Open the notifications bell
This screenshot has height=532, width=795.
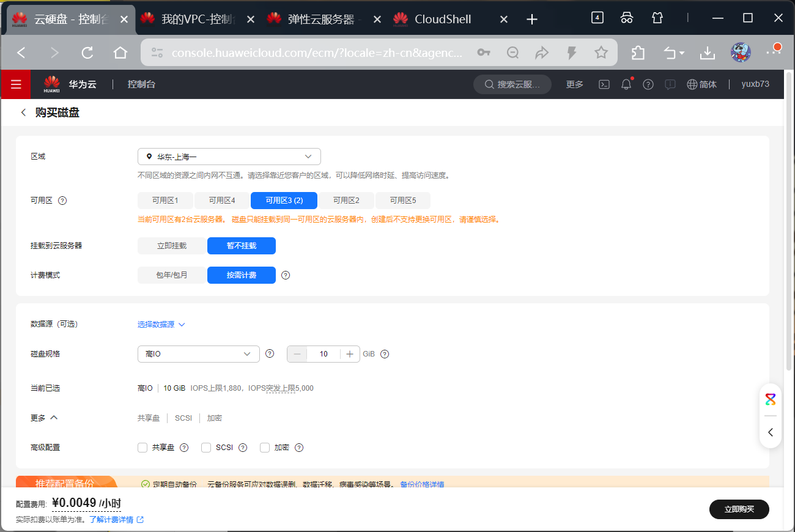[626, 84]
